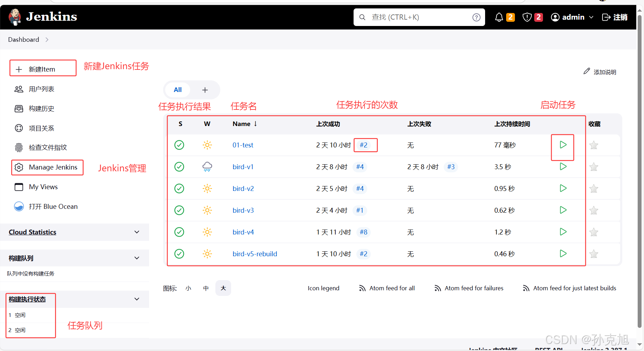Trigger build for bird-v2 job
This screenshot has height=351, width=644.
tap(563, 188)
